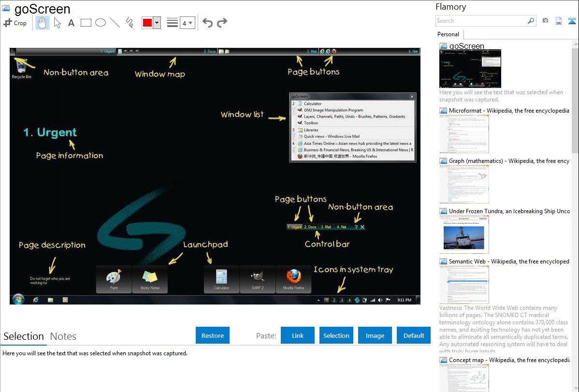Viewport: 579px width, 392px height.
Task: Click the Restore button
Action: [213, 335]
